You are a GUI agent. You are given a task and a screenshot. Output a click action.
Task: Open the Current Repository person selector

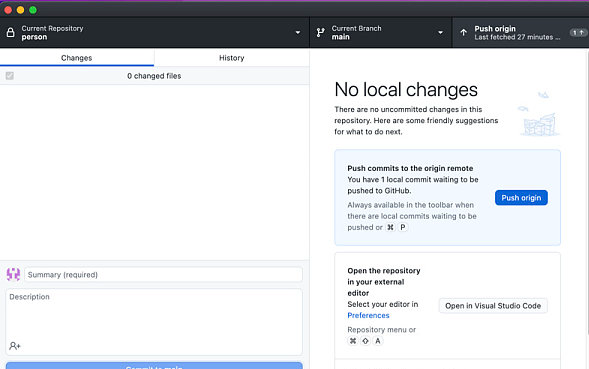click(154, 33)
